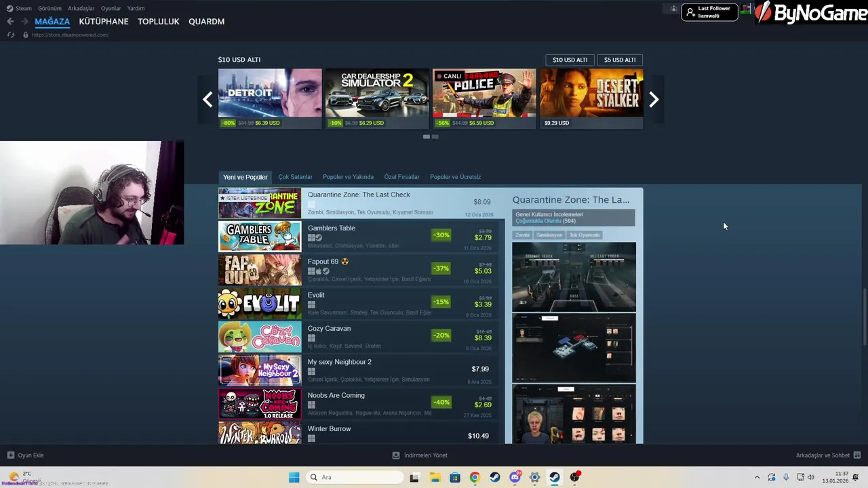Image resolution: width=868 pixels, height=488 pixels.
Task: Open Google Chrome from the taskbar
Action: pos(475,477)
